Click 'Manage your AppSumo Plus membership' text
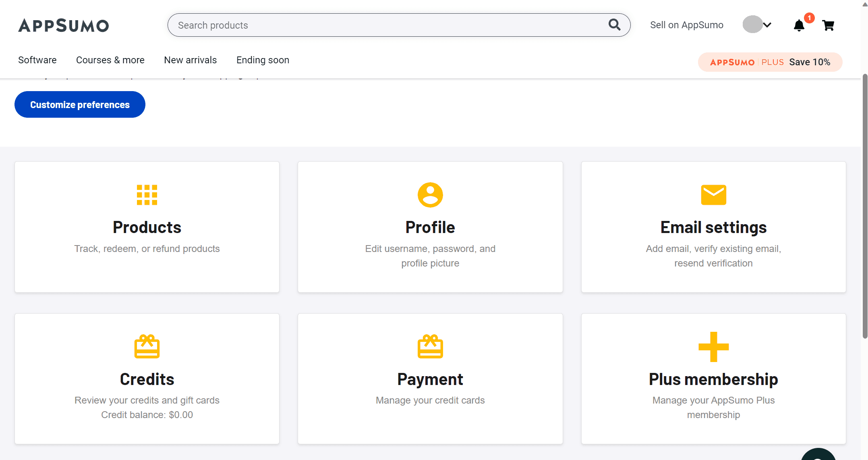The height and width of the screenshot is (460, 868). pyautogui.click(x=713, y=408)
